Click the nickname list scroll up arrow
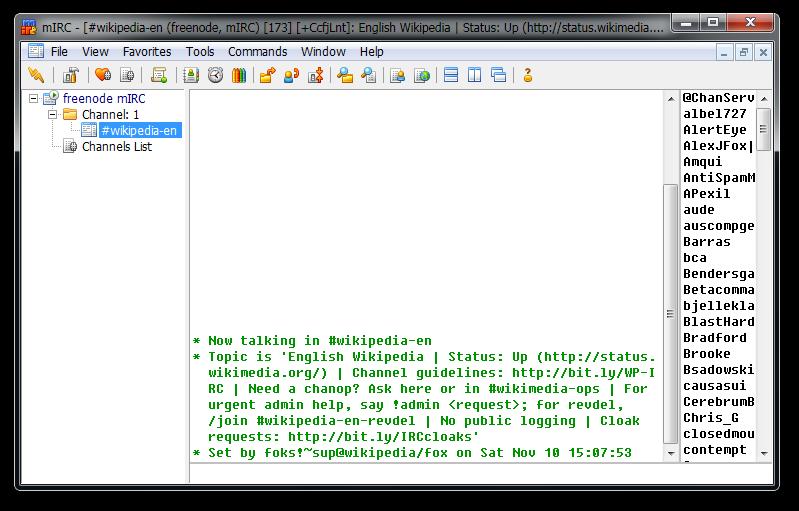 pos(763,99)
